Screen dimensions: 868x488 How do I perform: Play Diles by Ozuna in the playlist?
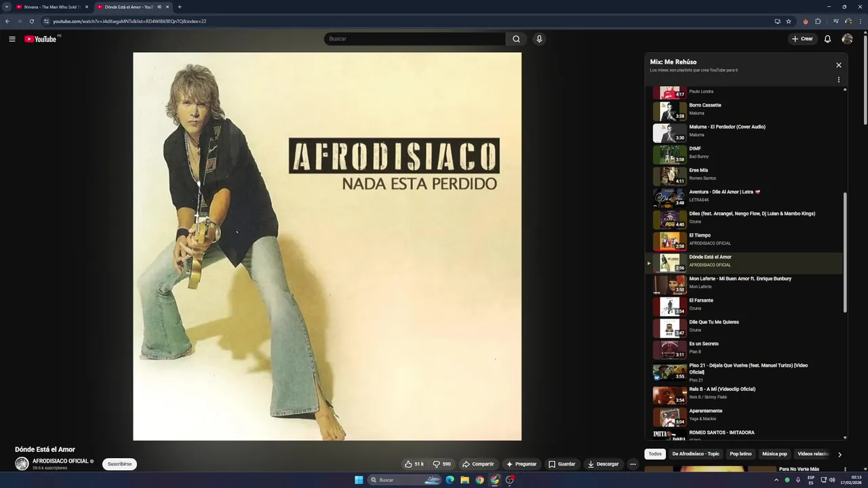744,219
